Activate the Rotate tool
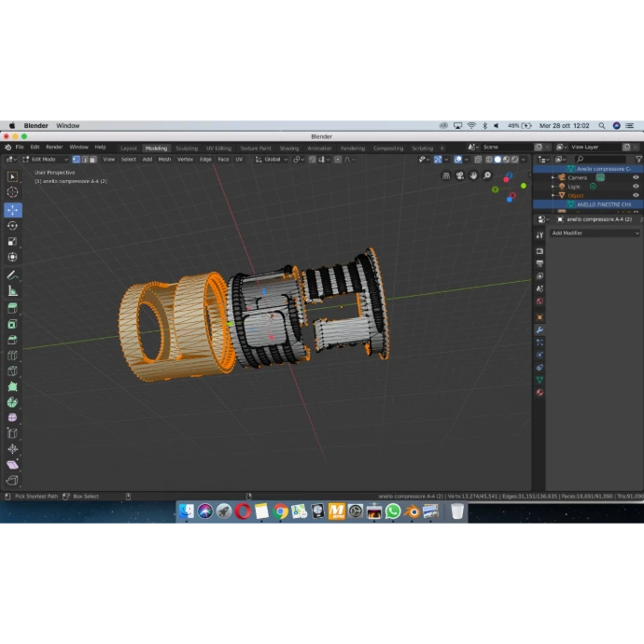The width and height of the screenshot is (644, 644). [x=12, y=225]
